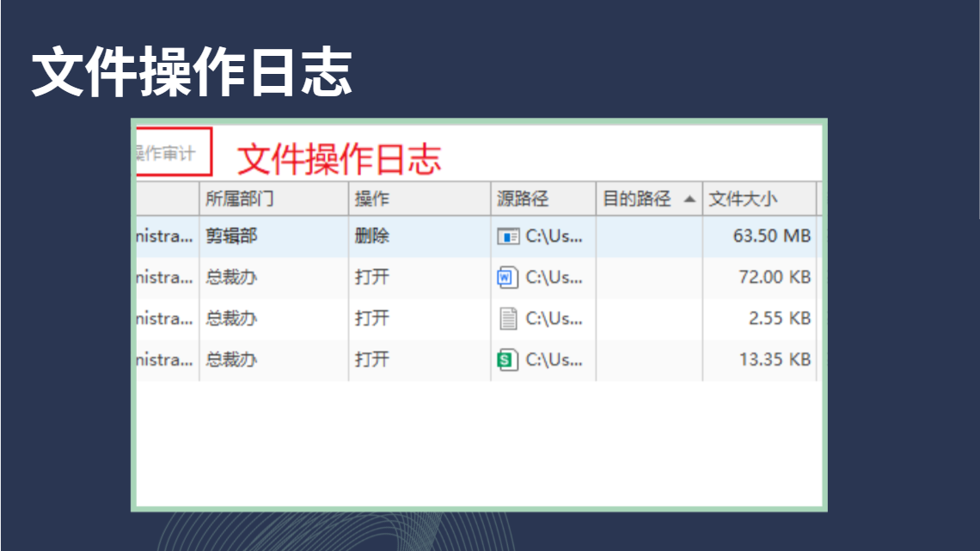Sort by the 文件大小 column header
The image size is (980, 551).
pyautogui.click(x=759, y=199)
